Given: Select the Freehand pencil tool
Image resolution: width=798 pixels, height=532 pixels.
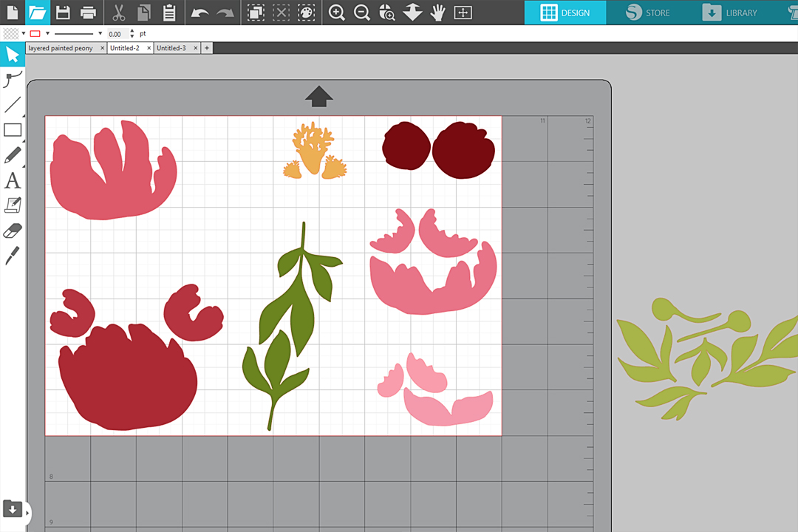Looking at the screenshot, I should (x=13, y=155).
